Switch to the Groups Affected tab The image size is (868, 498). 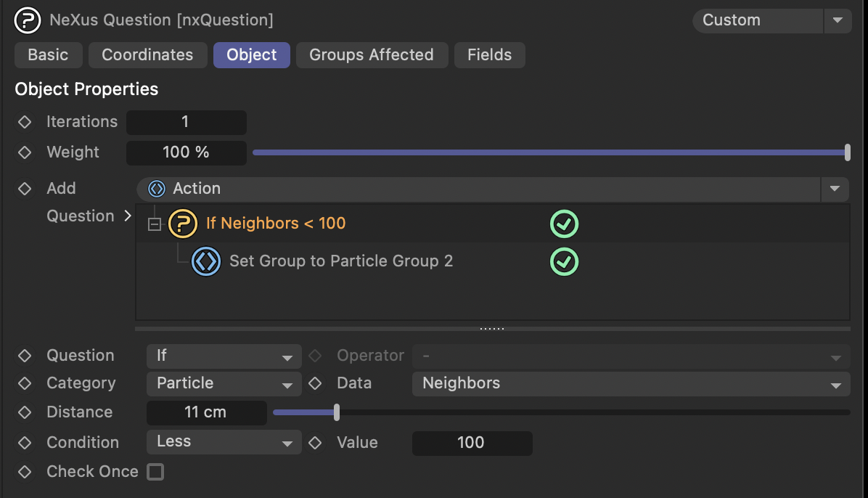tap(371, 55)
